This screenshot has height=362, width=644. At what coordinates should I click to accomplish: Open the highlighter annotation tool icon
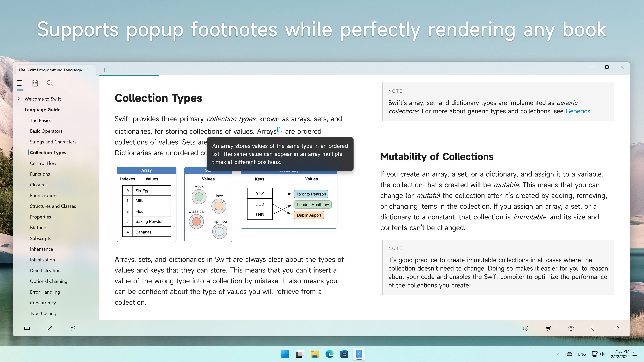point(548,328)
